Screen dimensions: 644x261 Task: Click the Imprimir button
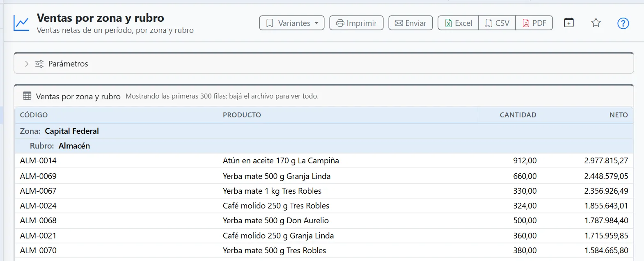pyautogui.click(x=356, y=23)
